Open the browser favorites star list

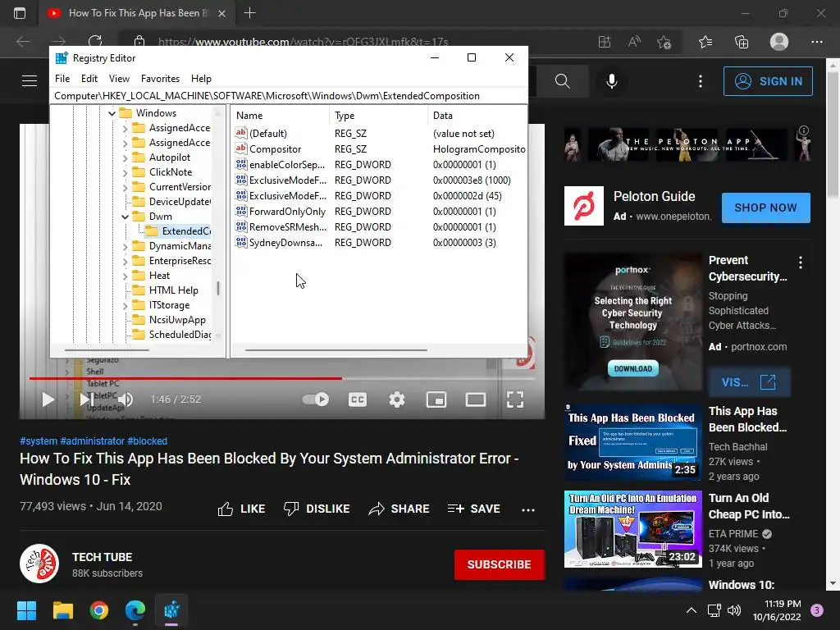coord(705,42)
